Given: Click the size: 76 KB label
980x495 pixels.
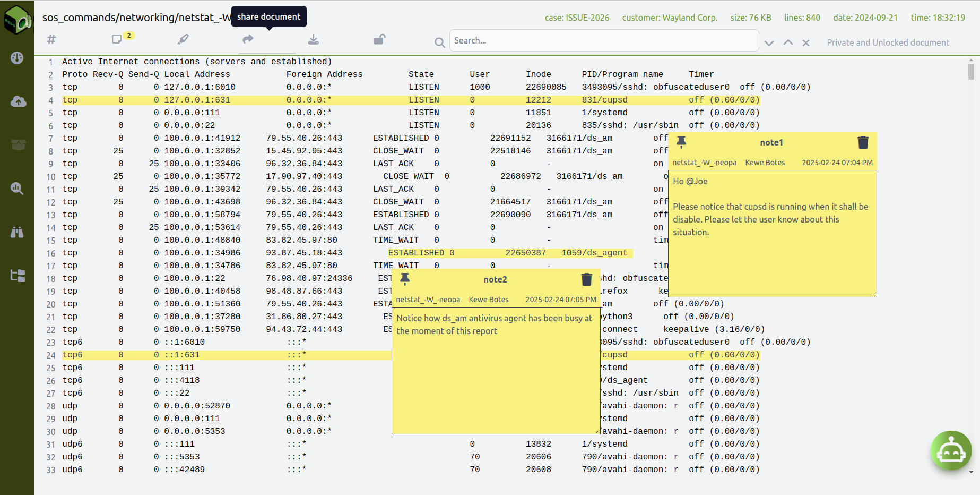Looking at the screenshot, I should [x=751, y=18].
